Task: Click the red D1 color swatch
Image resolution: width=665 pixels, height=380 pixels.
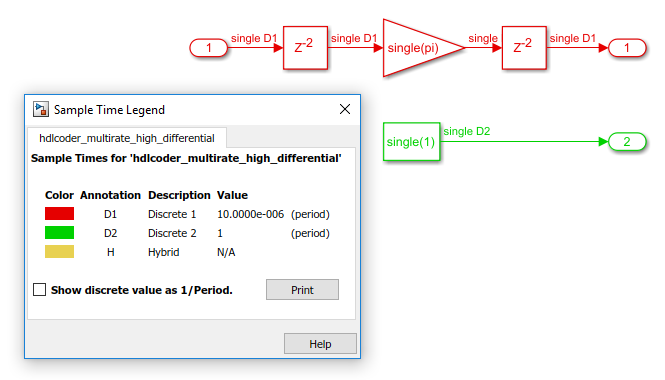Action: click(x=59, y=213)
